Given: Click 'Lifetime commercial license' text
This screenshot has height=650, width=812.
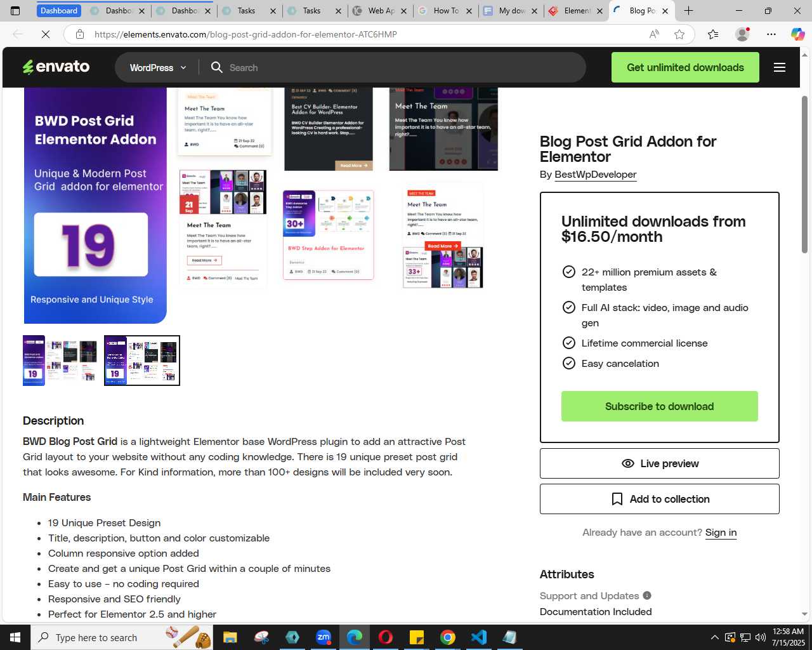Looking at the screenshot, I should pyautogui.click(x=645, y=343).
